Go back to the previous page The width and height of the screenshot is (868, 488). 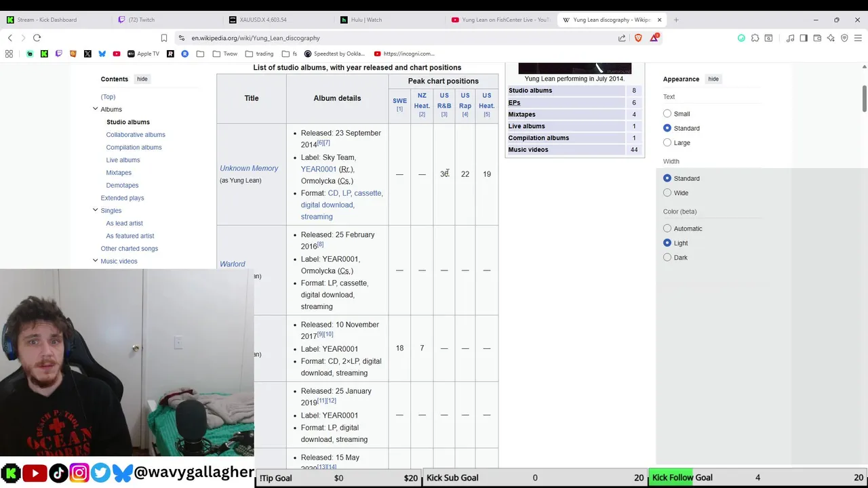point(9,38)
